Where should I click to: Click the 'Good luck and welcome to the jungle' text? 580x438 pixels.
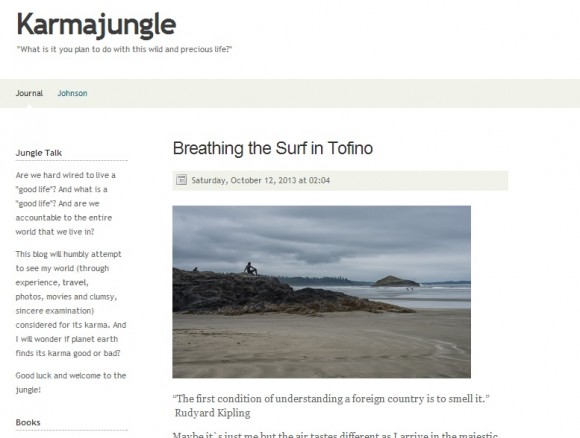71,383
